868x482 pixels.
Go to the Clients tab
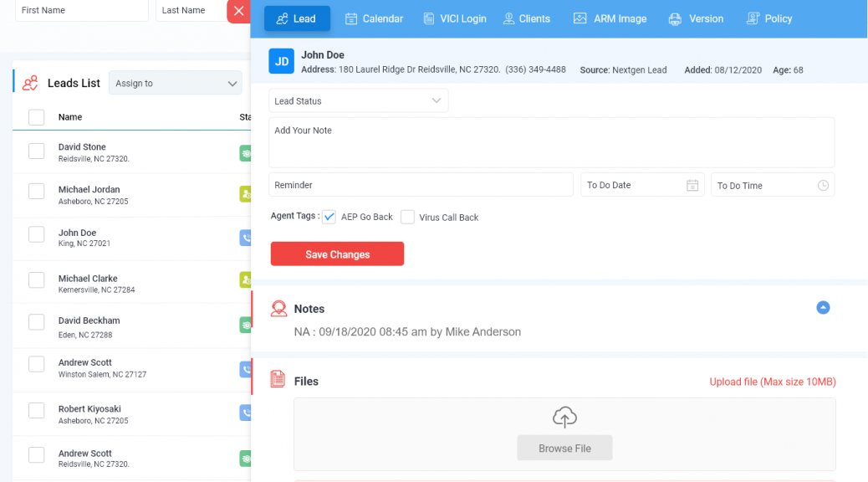pyautogui.click(x=527, y=19)
